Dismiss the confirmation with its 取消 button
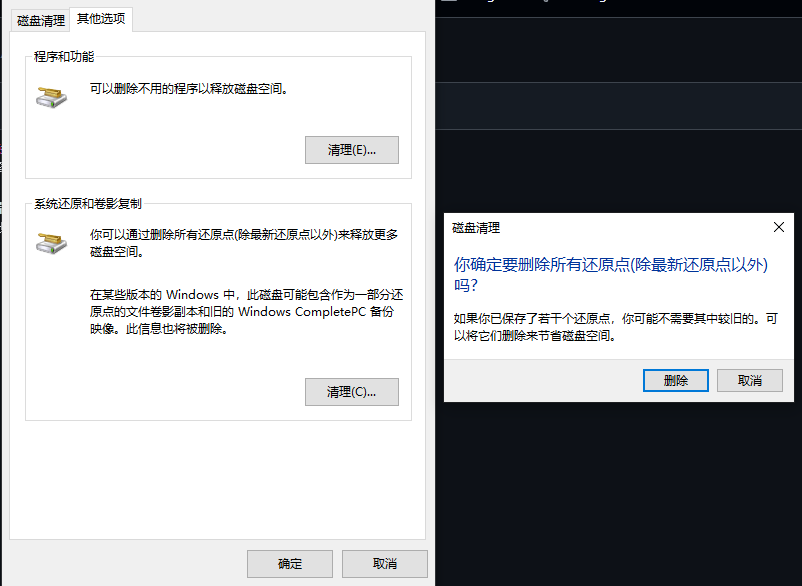 [x=749, y=380]
